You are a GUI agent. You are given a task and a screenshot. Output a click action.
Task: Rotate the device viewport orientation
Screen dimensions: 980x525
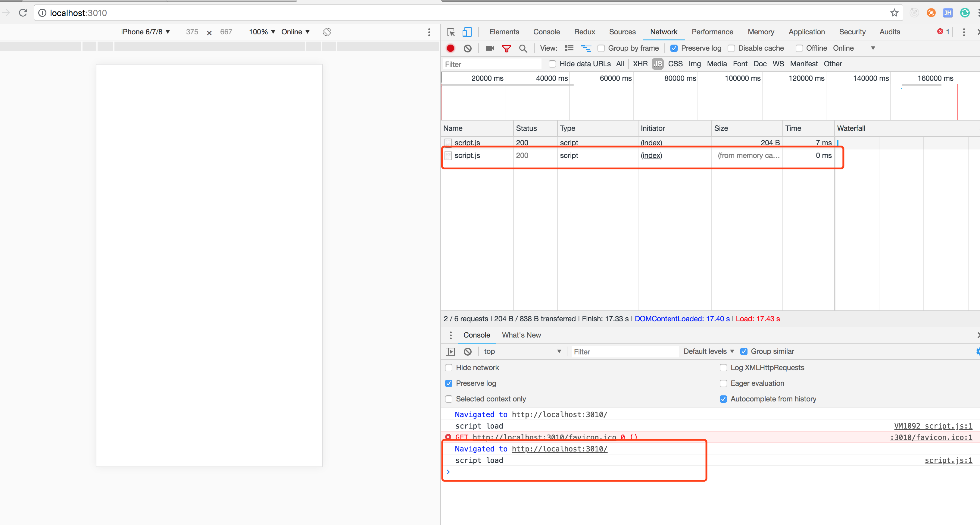pyautogui.click(x=327, y=32)
